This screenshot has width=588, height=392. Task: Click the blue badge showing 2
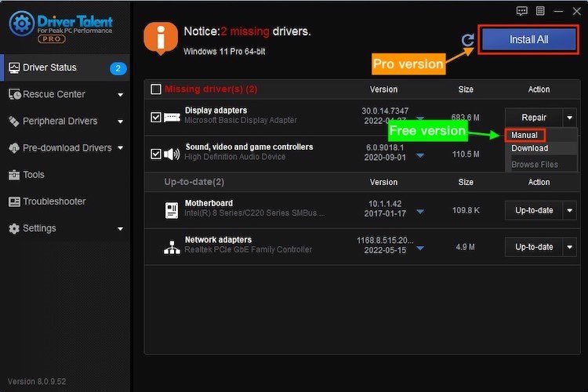coord(118,68)
